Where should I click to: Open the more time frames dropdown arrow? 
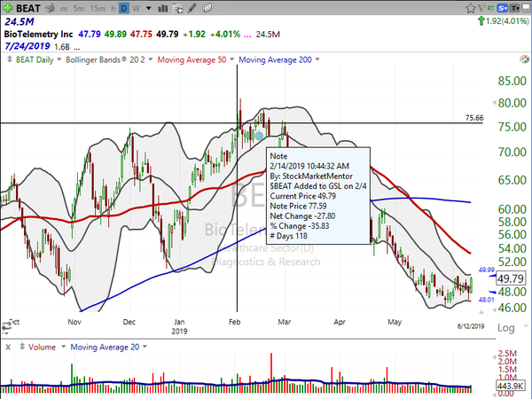coord(149,9)
